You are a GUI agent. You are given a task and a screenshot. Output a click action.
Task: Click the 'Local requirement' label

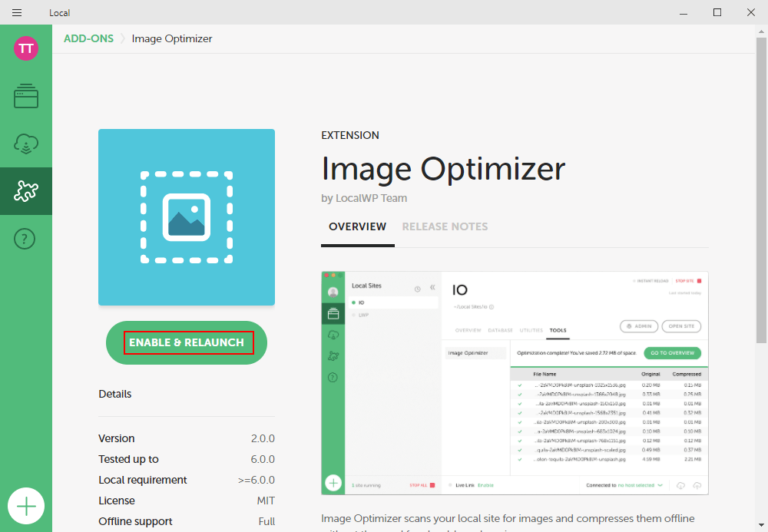143,480
